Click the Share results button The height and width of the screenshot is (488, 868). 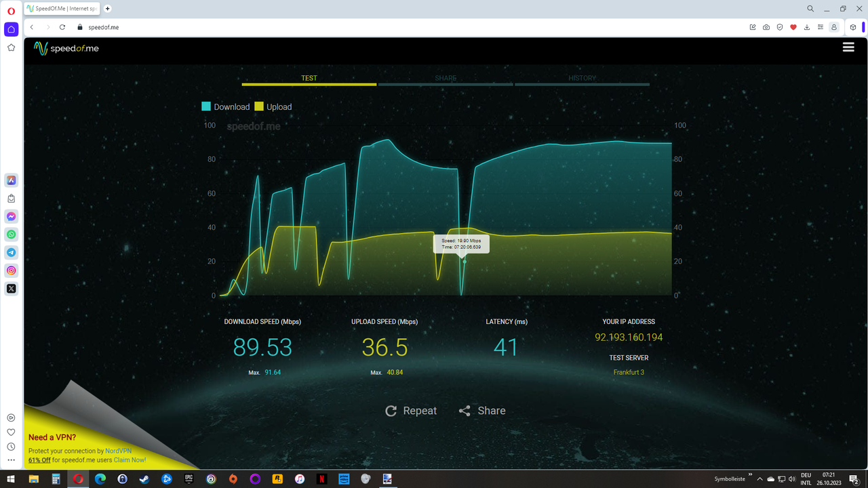482,411
